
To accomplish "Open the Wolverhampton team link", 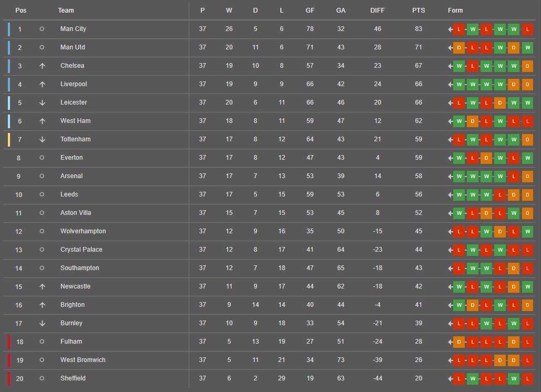I will [83, 231].
